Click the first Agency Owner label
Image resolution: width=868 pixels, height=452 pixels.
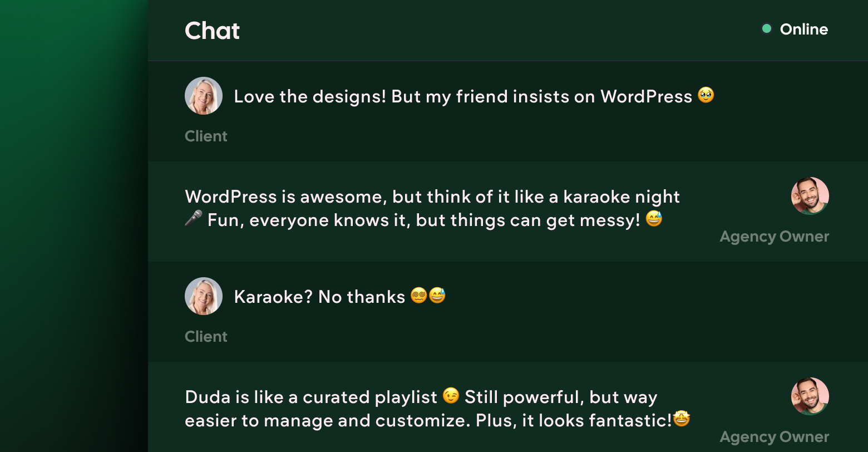tap(774, 237)
